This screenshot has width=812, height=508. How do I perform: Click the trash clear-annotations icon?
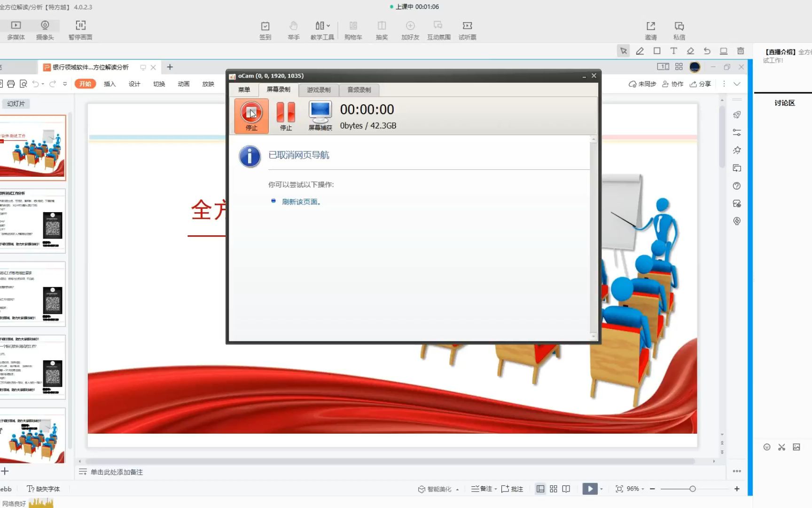741,51
